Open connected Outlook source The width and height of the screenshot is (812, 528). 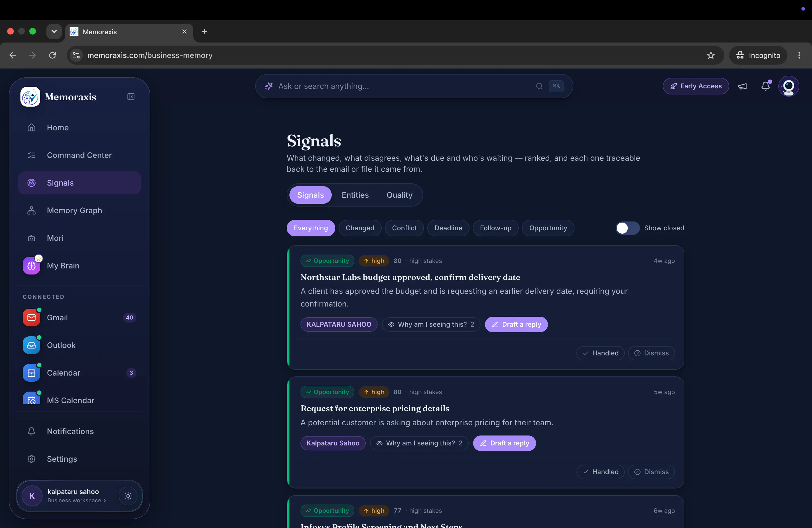pyautogui.click(x=79, y=345)
